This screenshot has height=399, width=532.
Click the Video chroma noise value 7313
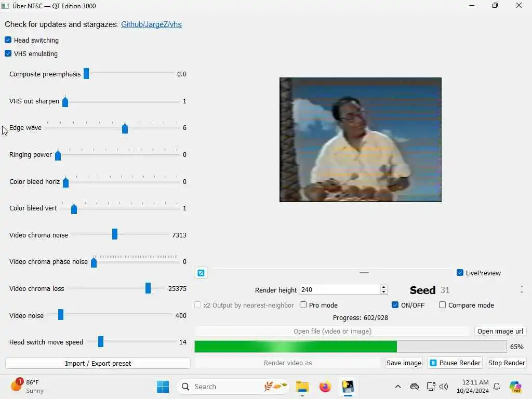pyautogui.click(x=179, y=235)
